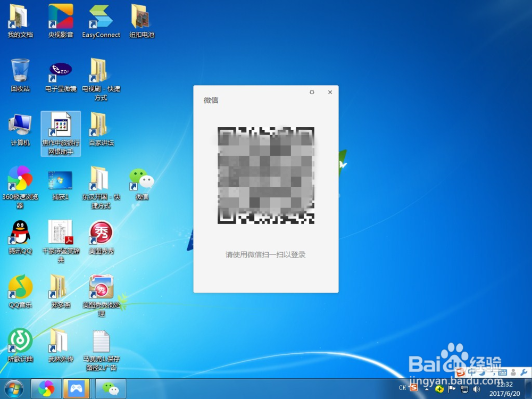This screenshot has width=532, height=399.
Task: Open the IME wrench settings
Action: click(523, 372)
